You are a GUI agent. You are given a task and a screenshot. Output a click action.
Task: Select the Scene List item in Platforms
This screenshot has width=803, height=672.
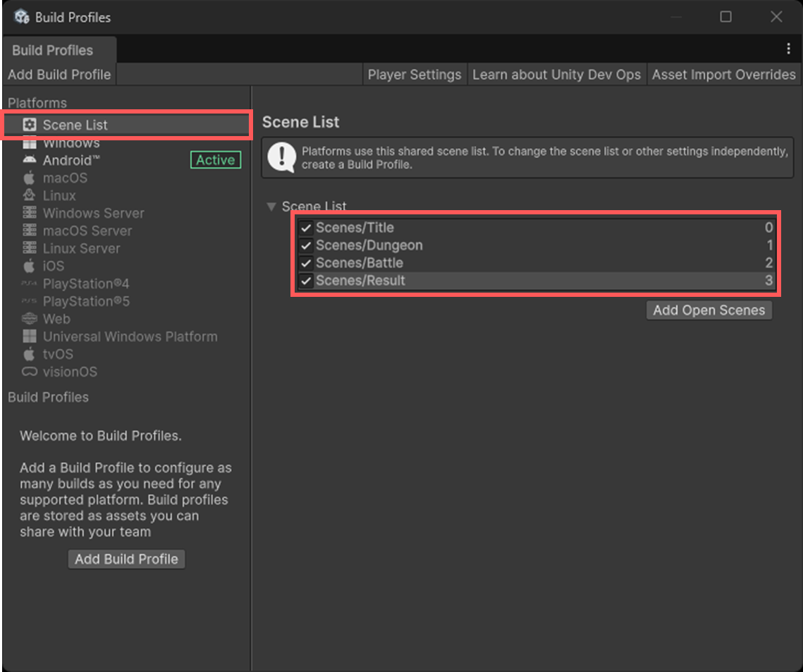[x=75, y=125]
